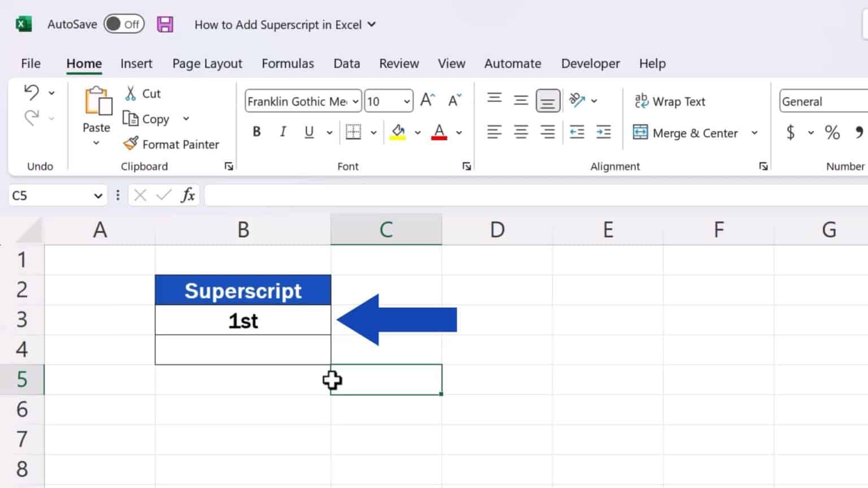Toggle Wrap Text on
Screen dimensions: 868x488
670,101
